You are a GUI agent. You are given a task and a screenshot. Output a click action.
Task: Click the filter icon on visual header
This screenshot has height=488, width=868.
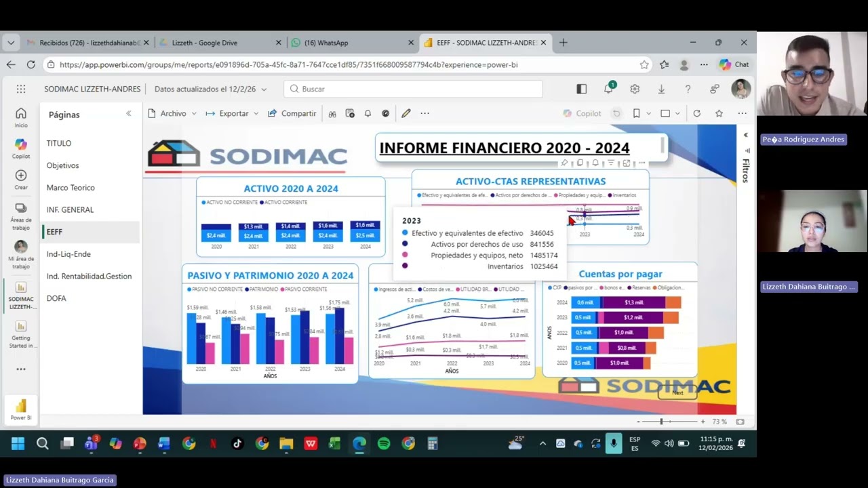pyautogui.click(x=610, y=163)
